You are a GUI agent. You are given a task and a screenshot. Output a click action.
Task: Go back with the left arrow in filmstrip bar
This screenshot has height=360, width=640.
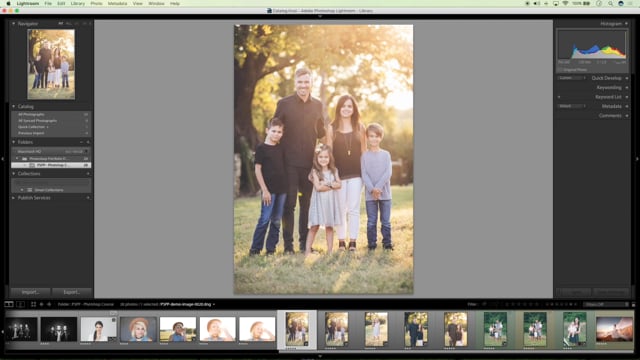[41, 304]
